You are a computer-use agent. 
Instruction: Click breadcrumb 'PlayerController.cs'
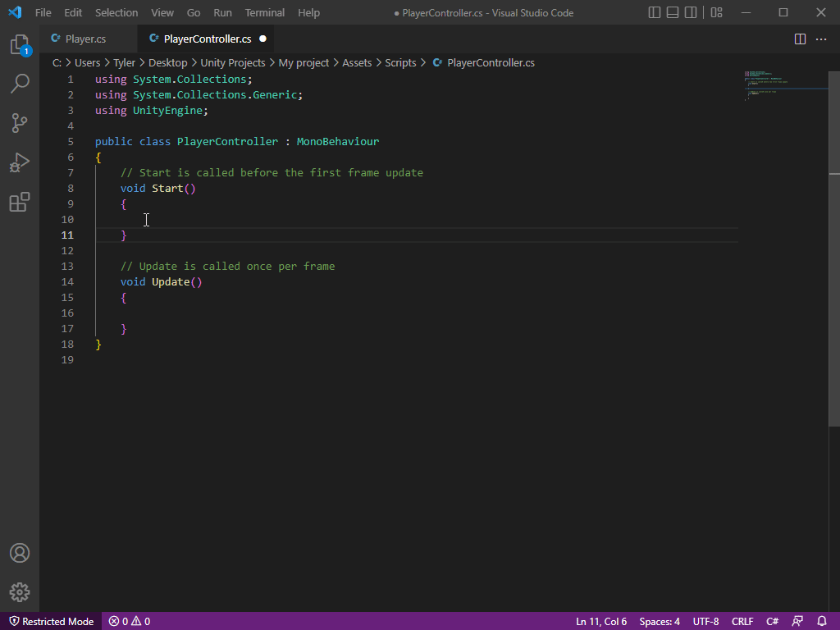(491, 62)
